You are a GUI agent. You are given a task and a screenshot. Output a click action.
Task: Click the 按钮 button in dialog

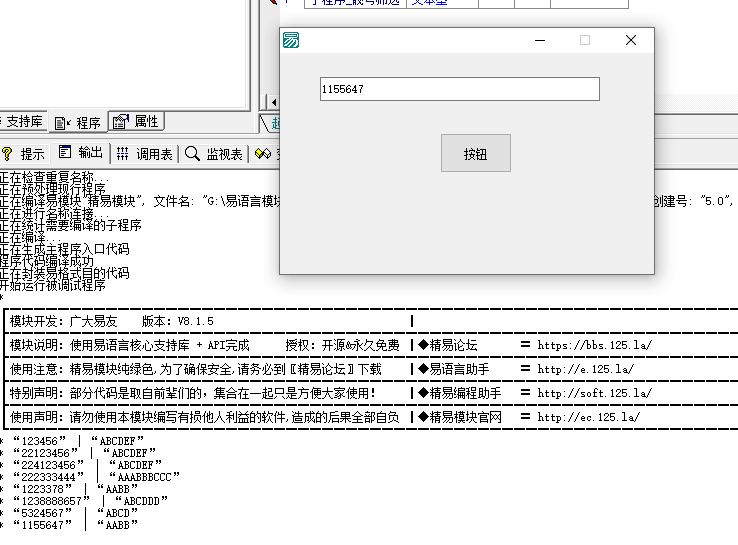475,154
